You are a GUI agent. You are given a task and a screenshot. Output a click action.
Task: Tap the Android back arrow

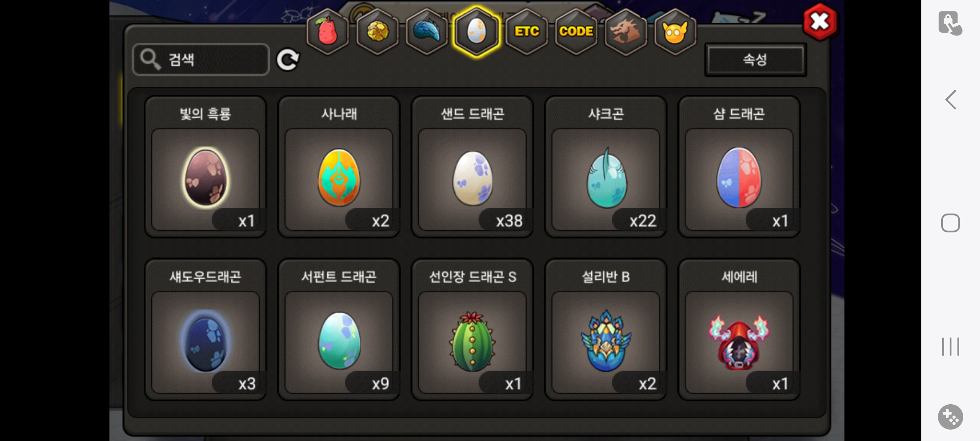tap(951, 100)
